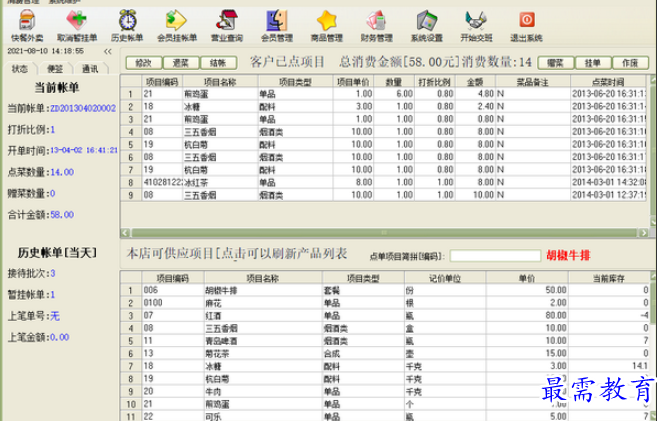Click the 记价单位 column header in product table
Viewport: 663px width, 421px height.
(x=445, y=278)
